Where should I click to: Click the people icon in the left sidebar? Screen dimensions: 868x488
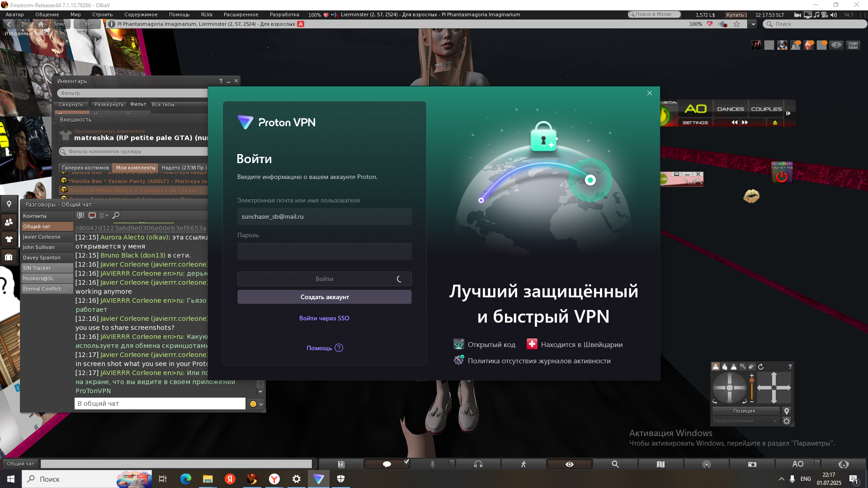(9, 222)
